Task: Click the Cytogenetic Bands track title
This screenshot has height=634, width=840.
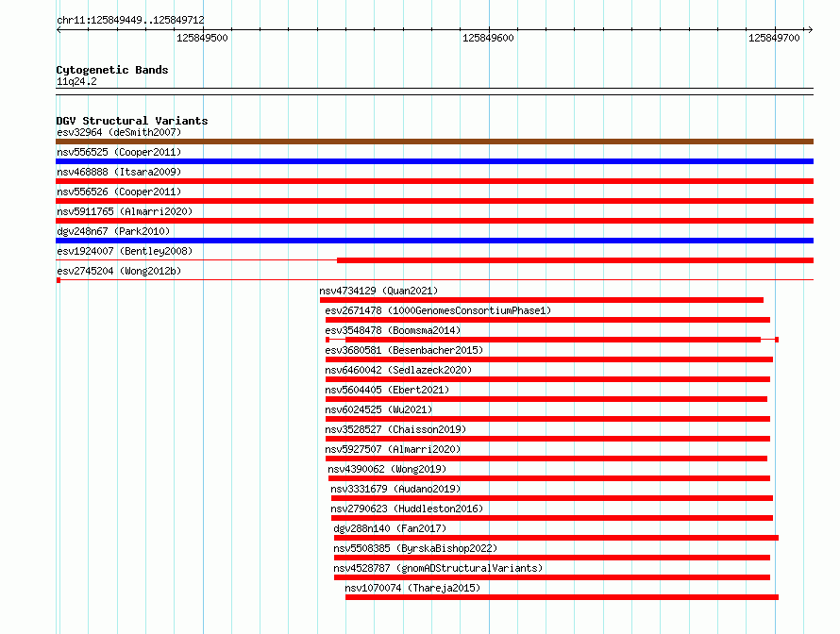Action: 112,70
